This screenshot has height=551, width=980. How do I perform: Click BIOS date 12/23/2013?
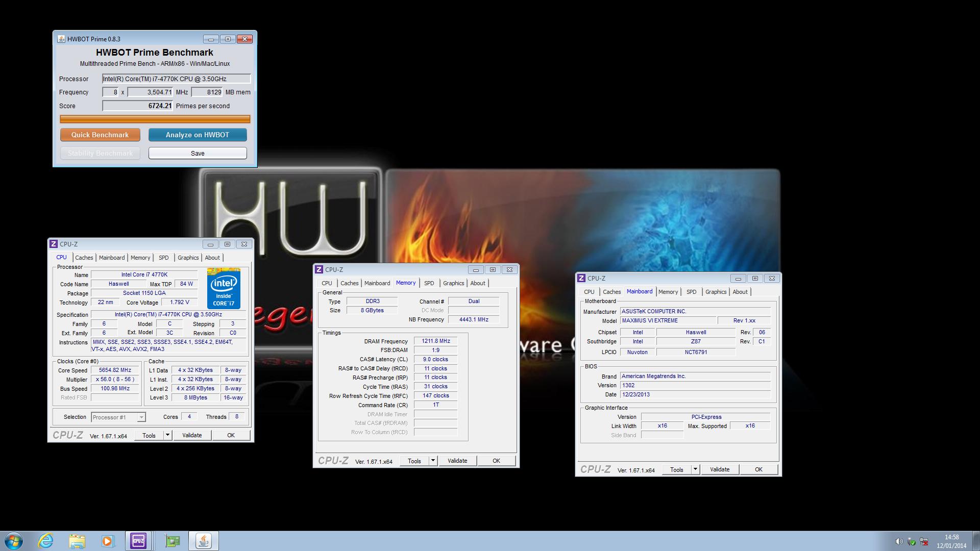(695, 394)
